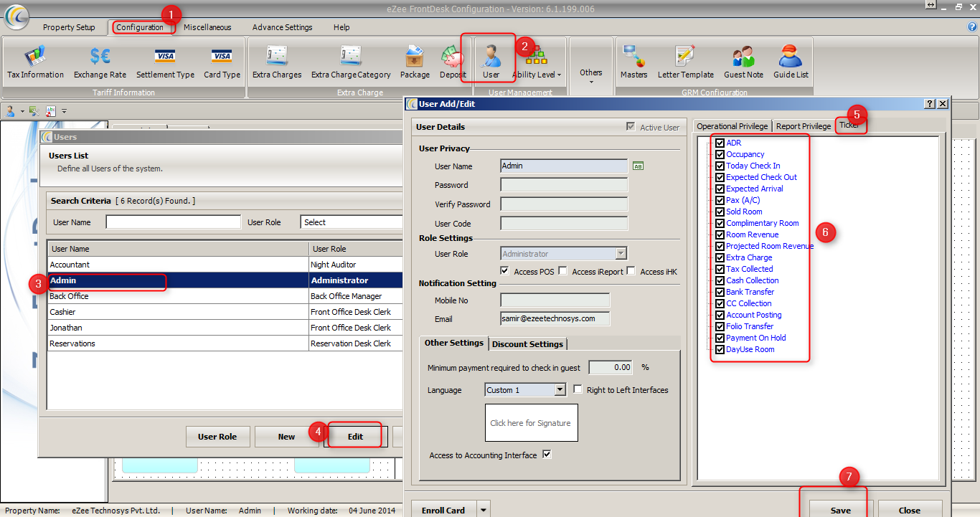Click the help button in User Add/Edit title bar

tap(930, 103)
